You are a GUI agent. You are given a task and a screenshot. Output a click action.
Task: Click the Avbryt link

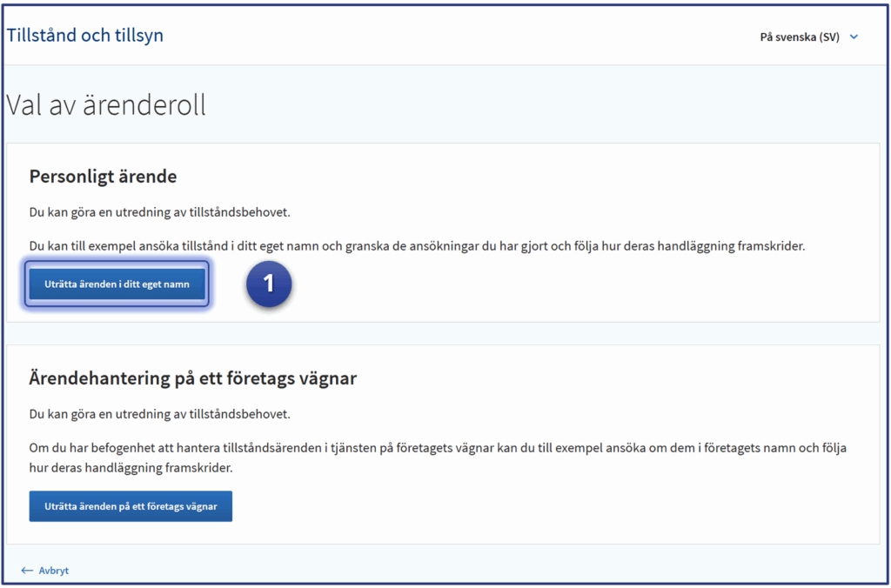point(53,571)
